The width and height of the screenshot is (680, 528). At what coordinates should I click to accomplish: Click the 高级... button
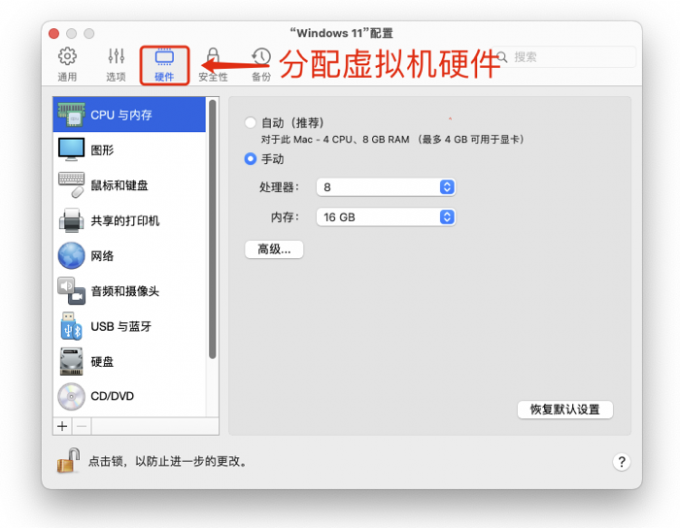coord(274,249)
